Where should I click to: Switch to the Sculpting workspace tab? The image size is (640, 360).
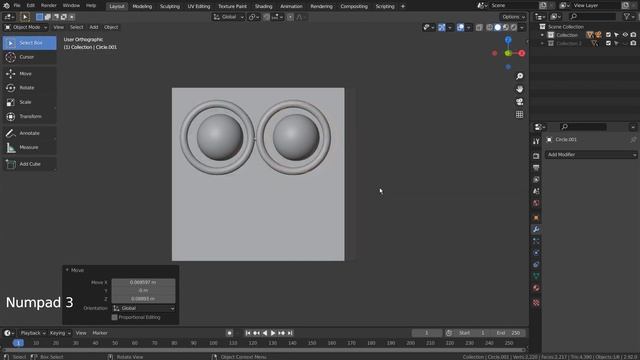[170, 6]
